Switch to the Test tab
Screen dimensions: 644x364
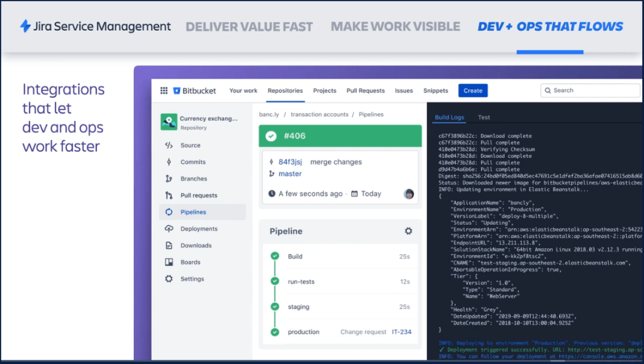(484, 118)
